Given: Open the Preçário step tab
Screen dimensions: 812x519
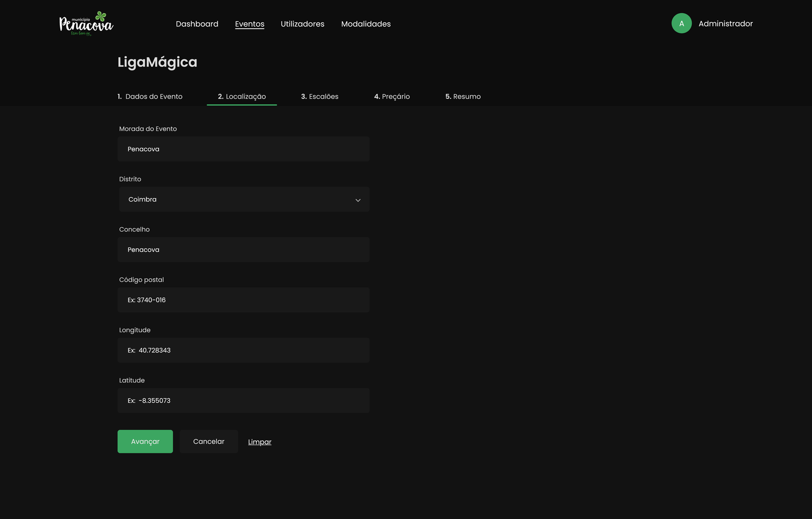Looking at the screenshot, I should 392,96.
